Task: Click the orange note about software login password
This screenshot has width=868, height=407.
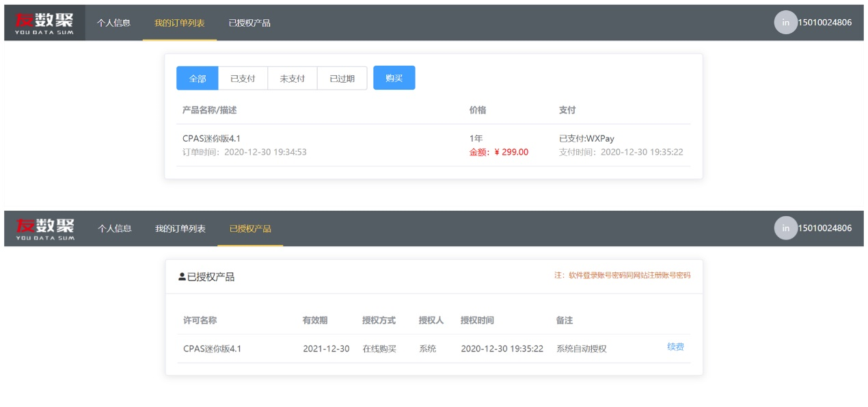Action: click(622, 276)
